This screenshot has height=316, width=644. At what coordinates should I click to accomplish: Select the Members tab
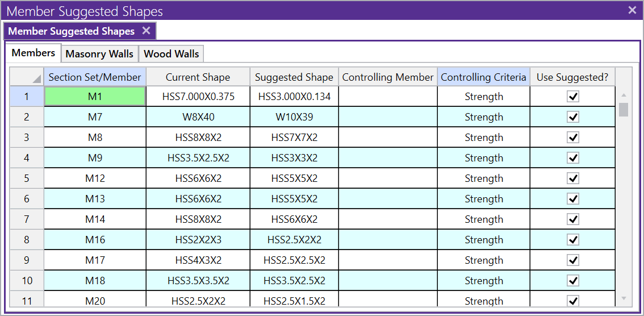[34, 53]
